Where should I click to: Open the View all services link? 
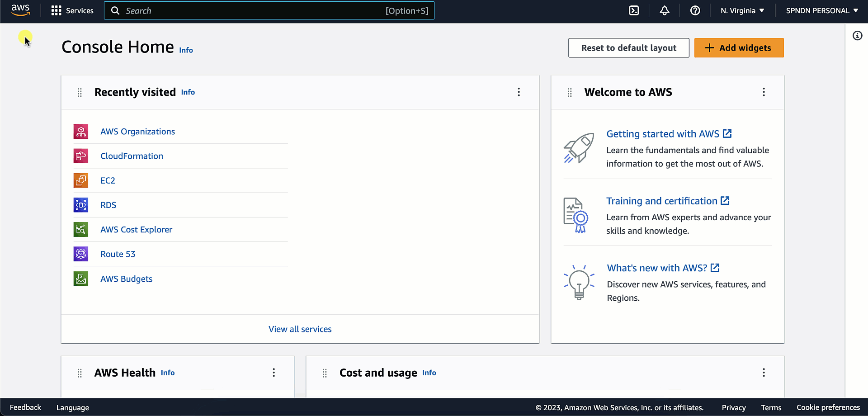point(300,329)
